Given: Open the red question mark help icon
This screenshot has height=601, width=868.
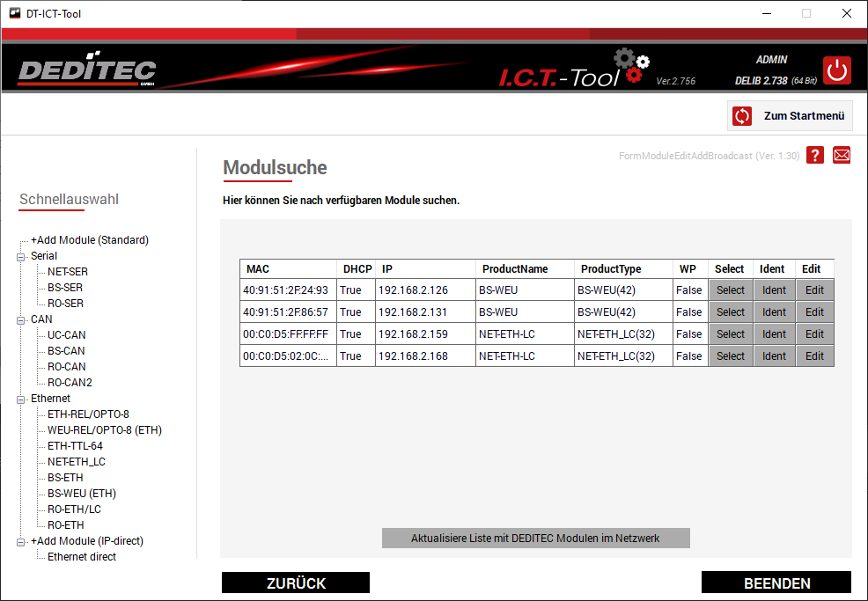Looking at the screenshot, I should [x=815, y=156].
